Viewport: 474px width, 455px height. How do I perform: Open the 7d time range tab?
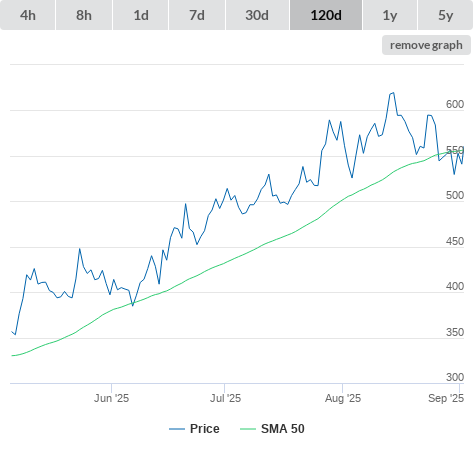197,15
